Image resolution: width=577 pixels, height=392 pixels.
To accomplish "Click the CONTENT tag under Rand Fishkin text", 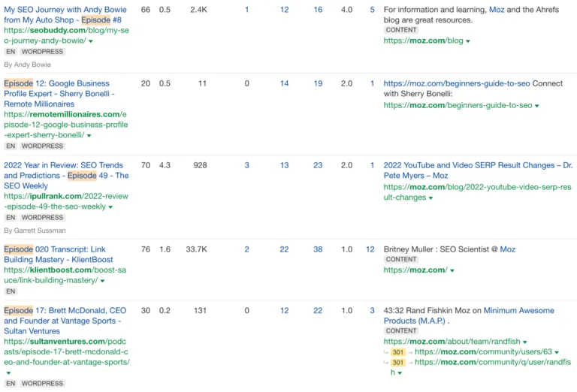I will pos(401,331).
